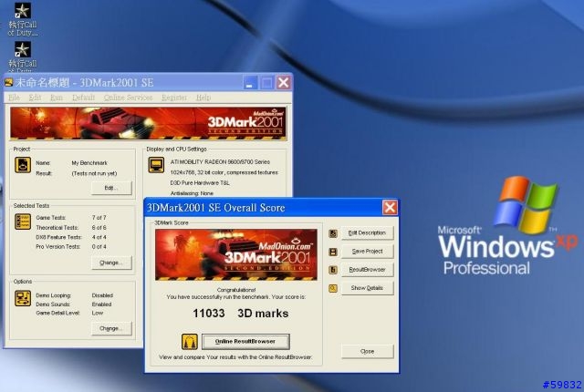The image size is (584, 392).
Task: Click Change... button under Options
Action: click(x=111, y=328)
